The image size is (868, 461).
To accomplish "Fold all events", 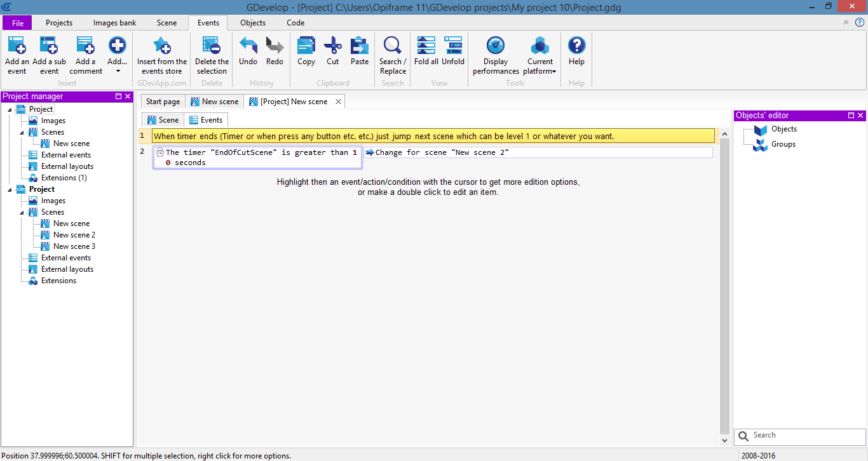I will point(426,47).
